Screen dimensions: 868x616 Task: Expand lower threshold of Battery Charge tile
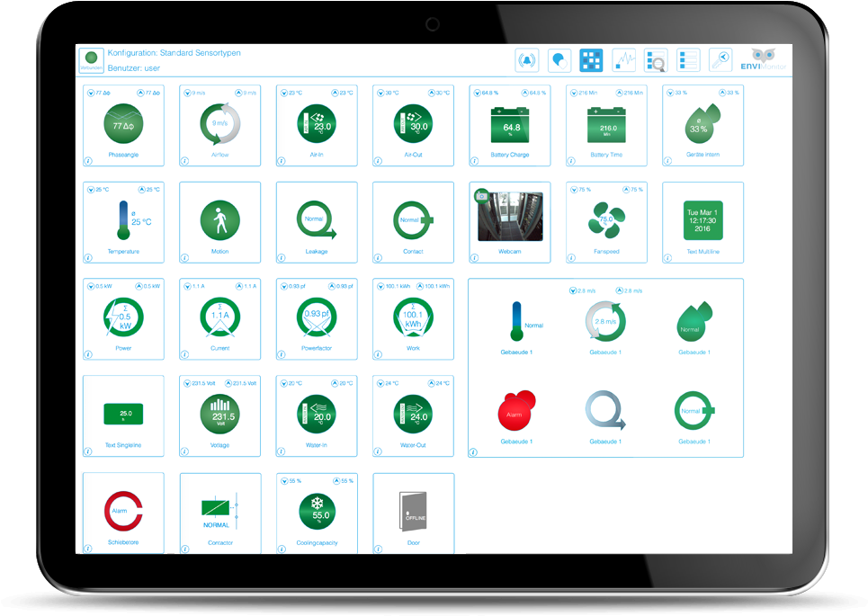click(478, 93)
